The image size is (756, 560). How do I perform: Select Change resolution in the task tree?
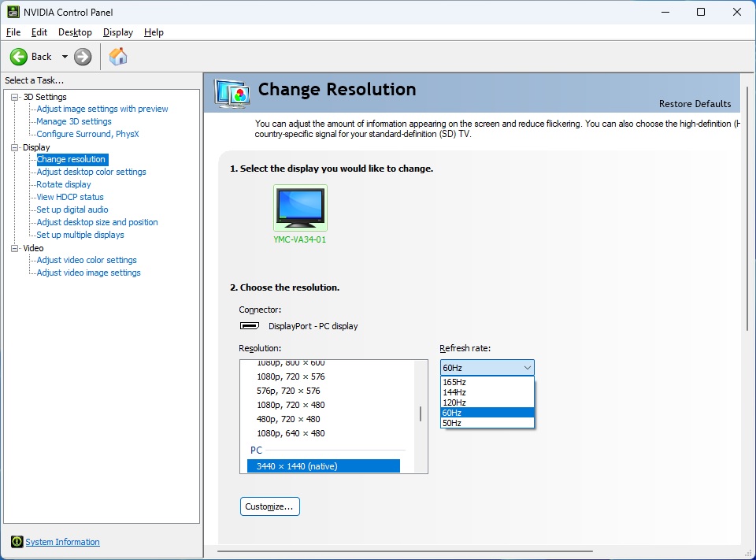pyautogui.click(x=72, y=159)
